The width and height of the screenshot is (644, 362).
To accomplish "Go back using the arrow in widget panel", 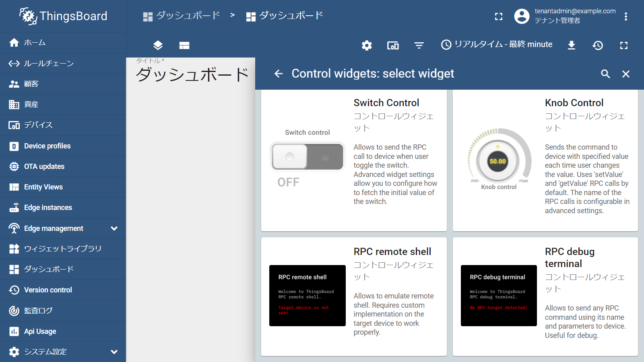I will [279, 74].
